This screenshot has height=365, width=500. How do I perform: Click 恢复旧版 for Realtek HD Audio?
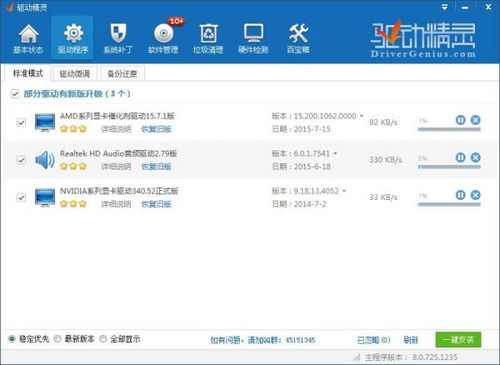pyautogui.click(x=156, y=166)
